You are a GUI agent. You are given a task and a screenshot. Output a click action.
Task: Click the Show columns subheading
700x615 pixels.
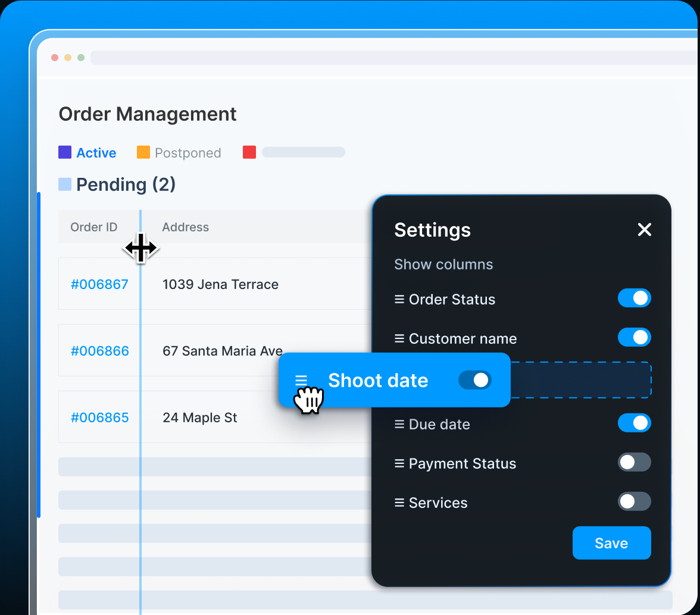444,265
